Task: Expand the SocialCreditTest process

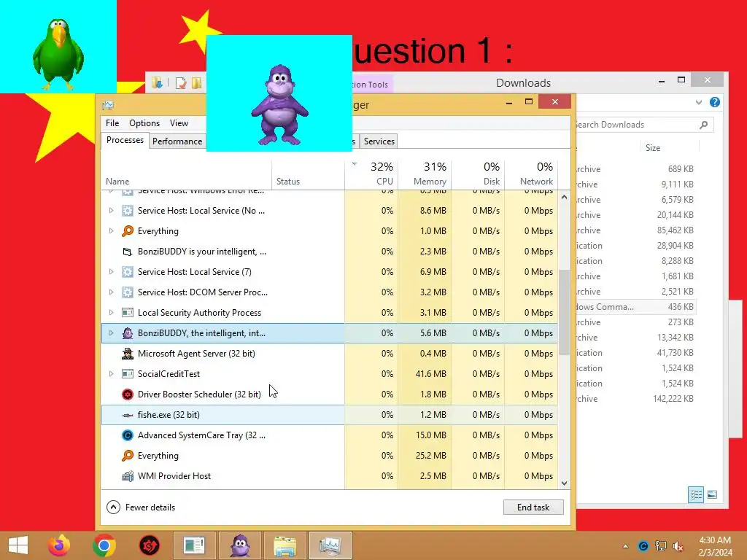Action: pyautogui.click(x=111, y=374)
